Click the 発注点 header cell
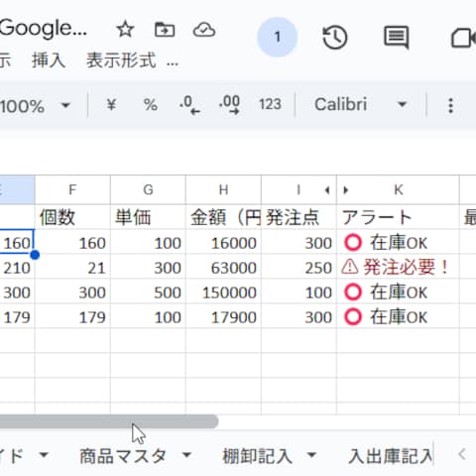Image resolution: width=476 pixels, height=476 pixels. tap(298, 217)
